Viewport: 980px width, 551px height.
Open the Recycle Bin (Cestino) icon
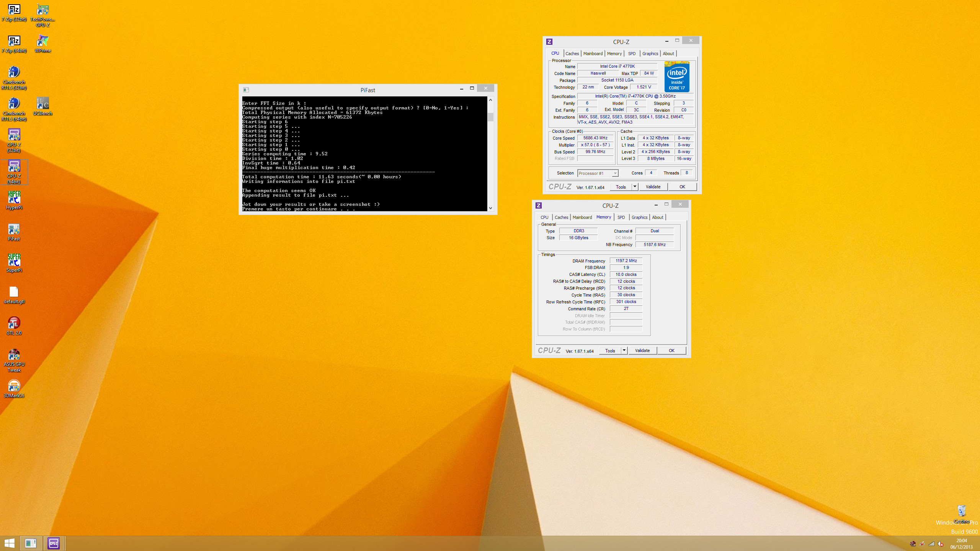(x=962, y=514)
